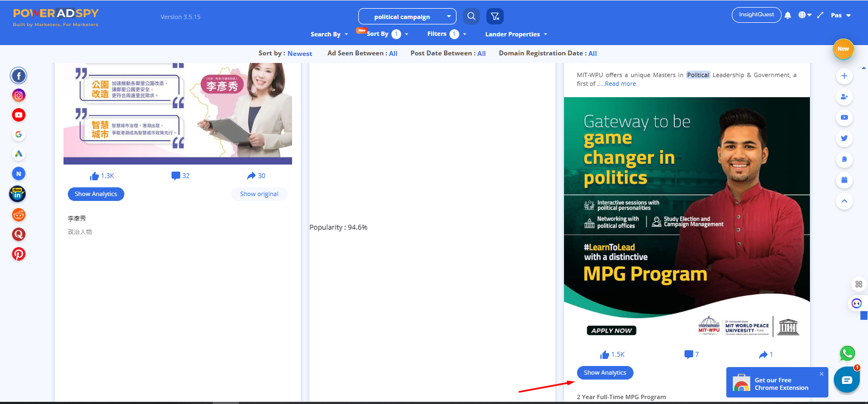Viewport: 868px width, 404px height.
Task: Open the purple assistant bot widget
Action: click(x=857, y=303)
